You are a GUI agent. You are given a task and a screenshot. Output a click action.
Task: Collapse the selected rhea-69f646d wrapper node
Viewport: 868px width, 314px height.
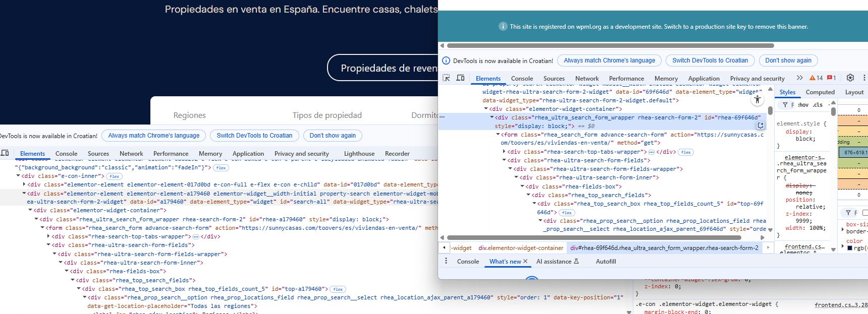pyautogui.click(x=492, y=117)
